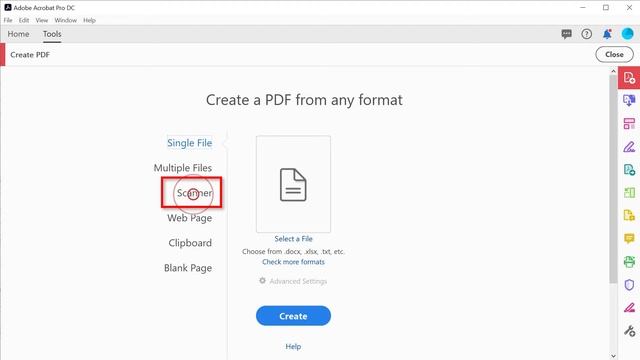Click the Adobe Acrobat logo in title bar
640x360 pixels.
[8, 7]
